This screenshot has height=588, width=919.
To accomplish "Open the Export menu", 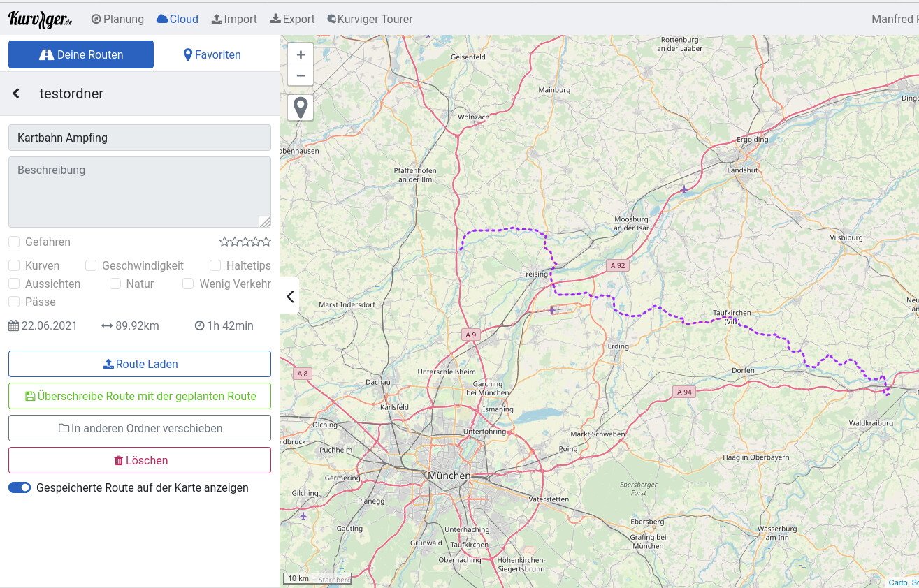I will 292,20.
